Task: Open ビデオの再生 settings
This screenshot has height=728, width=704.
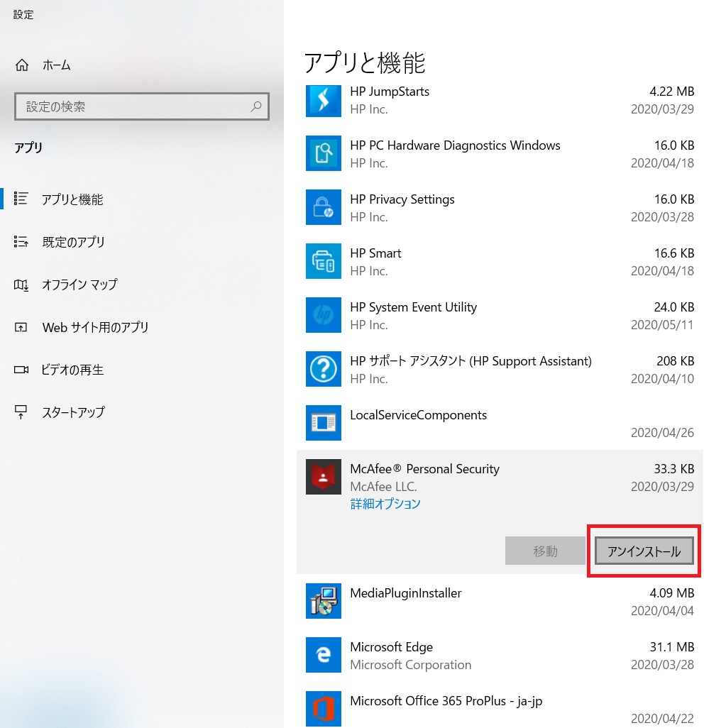Action: (x=72, y=370)
